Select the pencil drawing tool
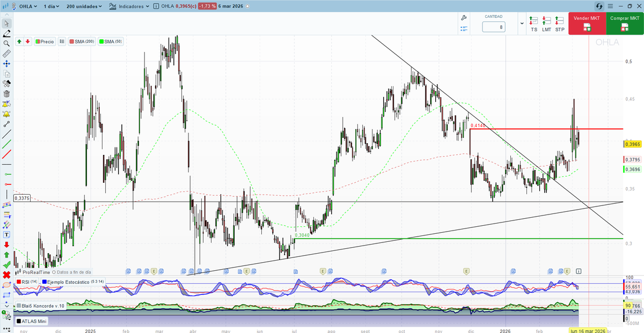Screen dimensions: 644x333 [6, 33]
